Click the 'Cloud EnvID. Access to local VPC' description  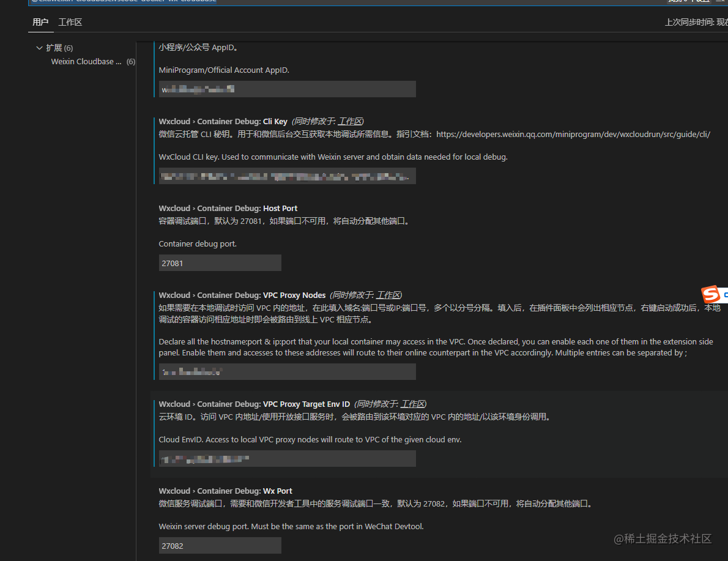pos(310,440)
